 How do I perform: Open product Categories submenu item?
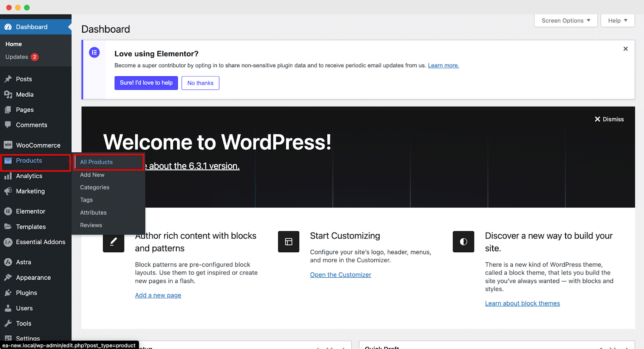coord(95,187)
